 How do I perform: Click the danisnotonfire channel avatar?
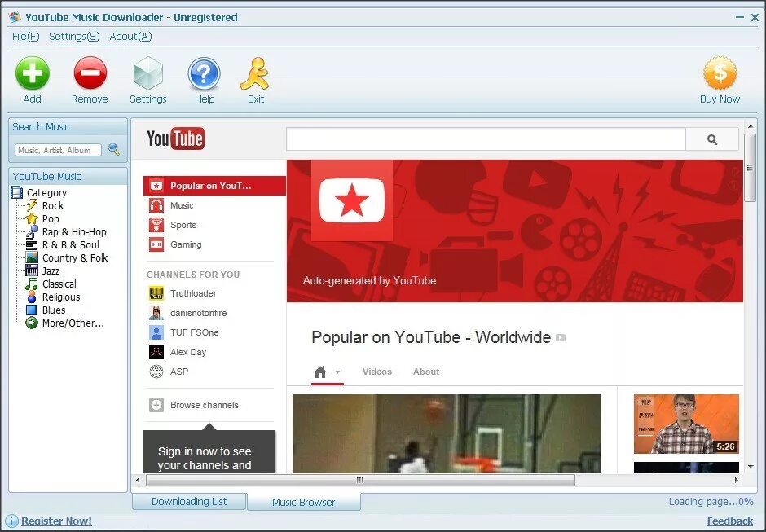[156, 313]
